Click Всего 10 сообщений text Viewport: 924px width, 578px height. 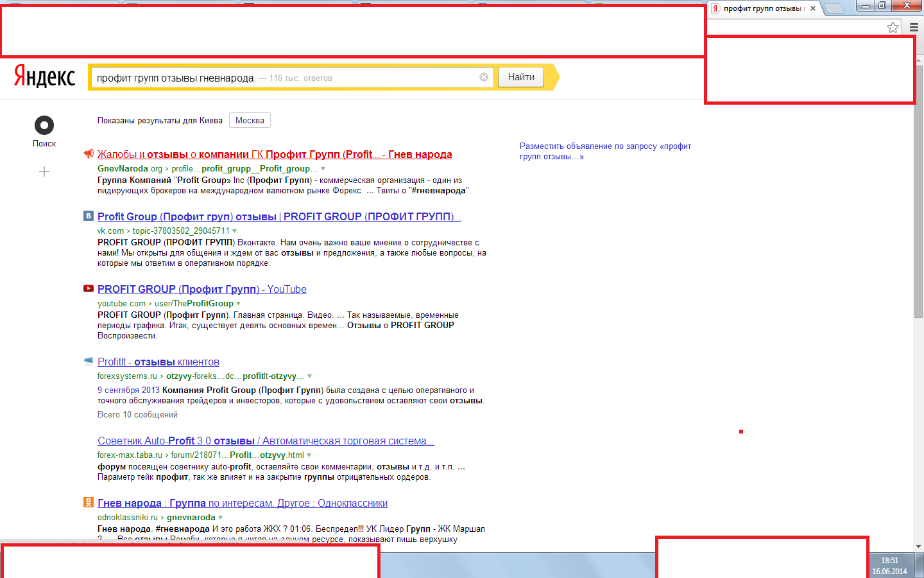[x=137, y=414]
